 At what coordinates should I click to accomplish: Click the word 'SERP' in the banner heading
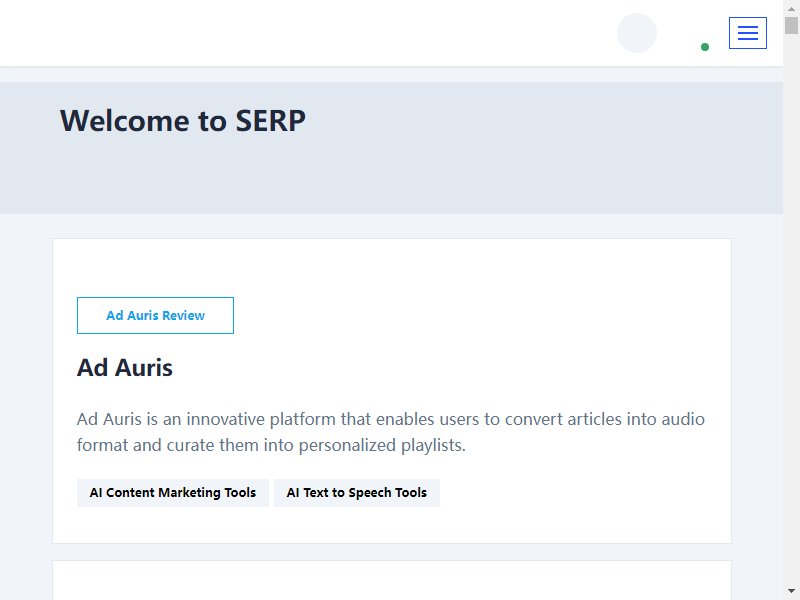pos(270,121)
